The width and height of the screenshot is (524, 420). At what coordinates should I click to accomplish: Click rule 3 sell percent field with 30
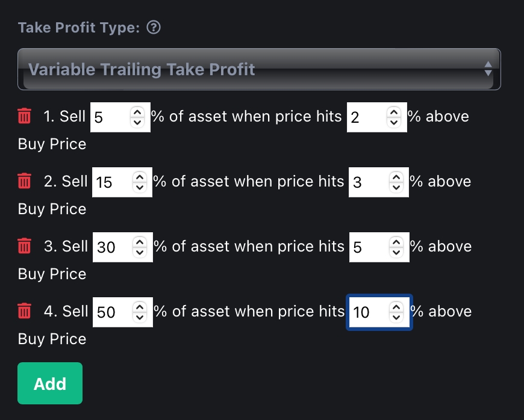click(x=111, y=247)
